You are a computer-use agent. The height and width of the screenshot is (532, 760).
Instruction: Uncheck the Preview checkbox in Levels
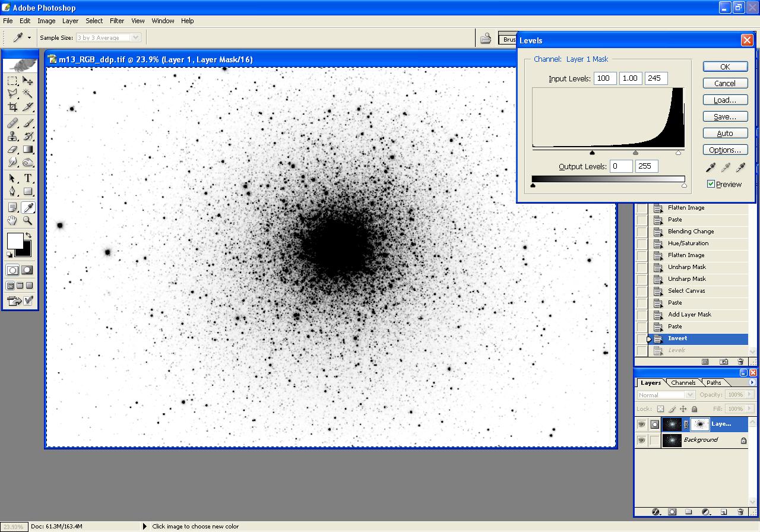pos(711,184)
